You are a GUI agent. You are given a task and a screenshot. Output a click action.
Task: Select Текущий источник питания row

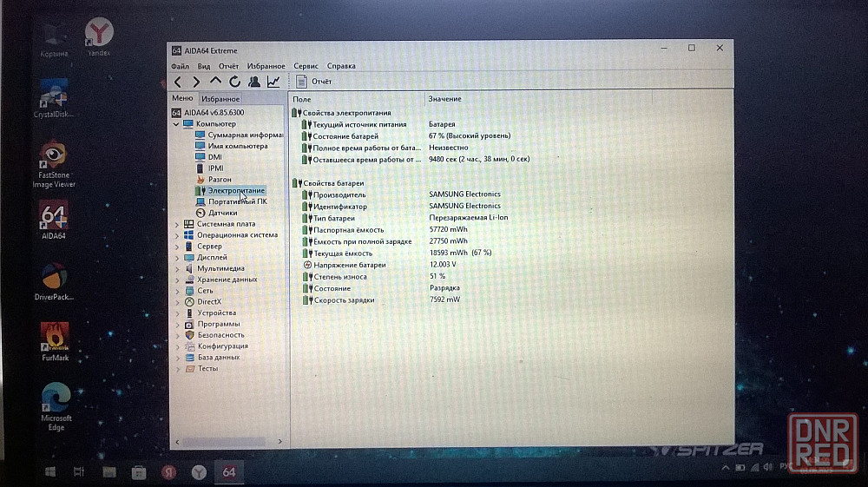378,124
